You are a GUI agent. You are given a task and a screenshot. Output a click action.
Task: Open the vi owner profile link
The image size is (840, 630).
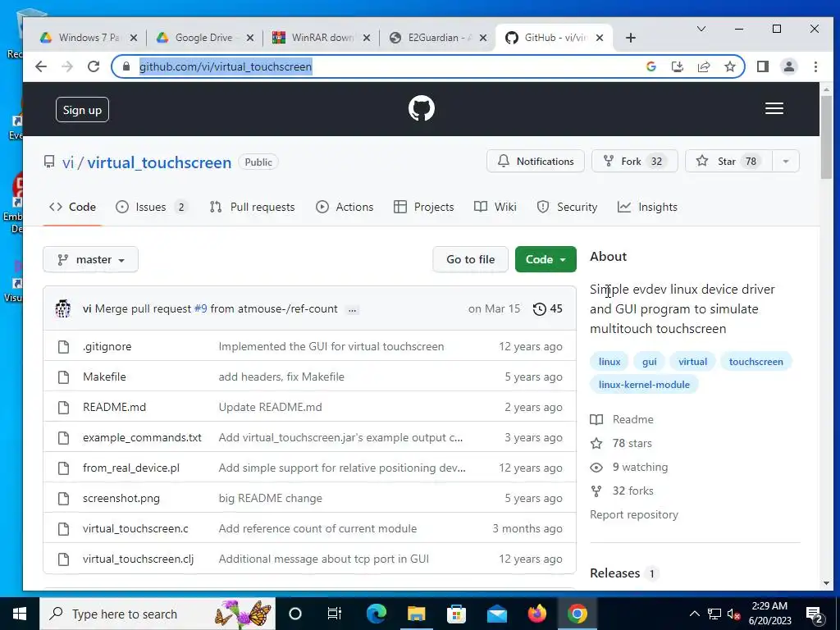68,162
